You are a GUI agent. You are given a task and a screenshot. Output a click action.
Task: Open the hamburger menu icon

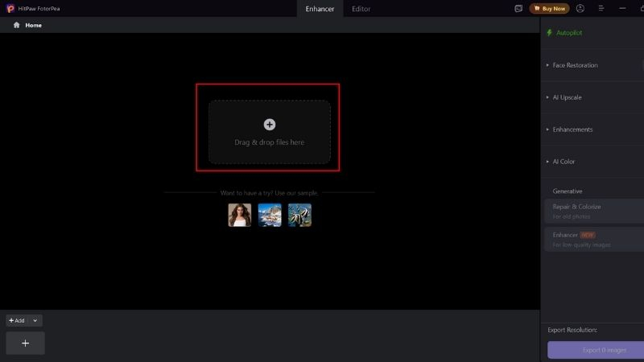[601, 9]
